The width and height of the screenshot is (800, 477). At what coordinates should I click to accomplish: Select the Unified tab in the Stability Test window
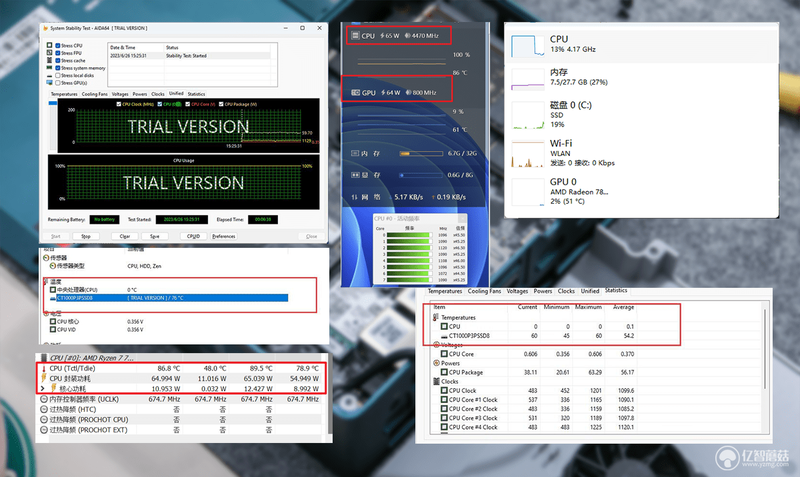[176, 93]
